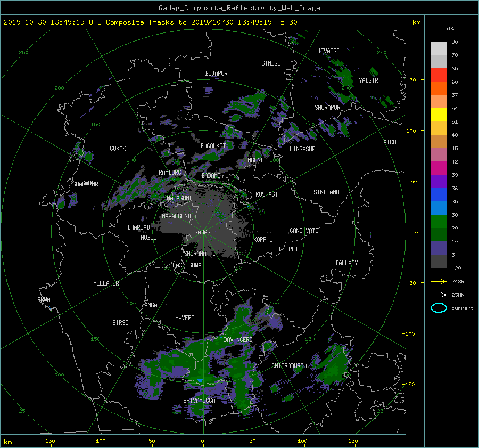479x448 pixels.
Task: Click the GOKAK city label
Action: (118, 149)
